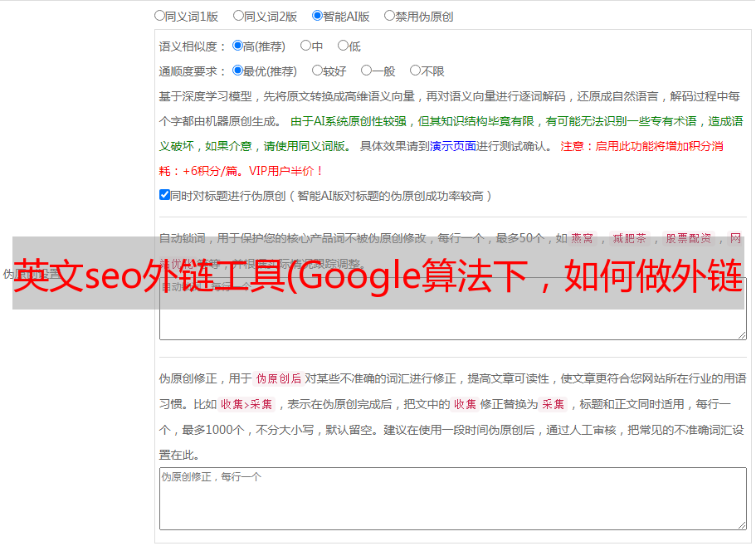Set 语义相似度 to 高(推荐)
The image size is (756, 546).
(x=237, y=46)
